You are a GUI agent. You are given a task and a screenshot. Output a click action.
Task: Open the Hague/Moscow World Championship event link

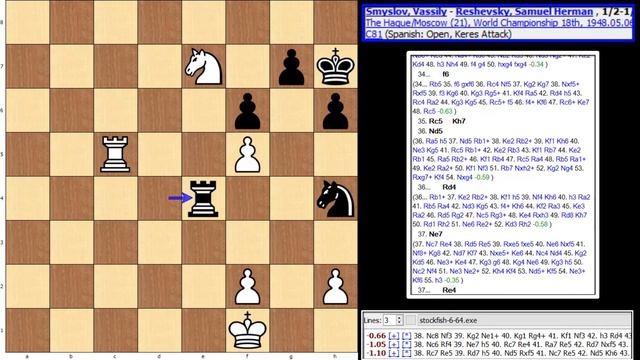499,23
